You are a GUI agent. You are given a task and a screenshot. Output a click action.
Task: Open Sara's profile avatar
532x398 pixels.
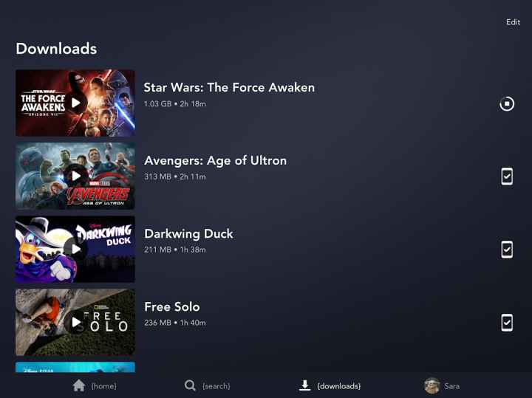pyautogui.click(x=432, y=385)
